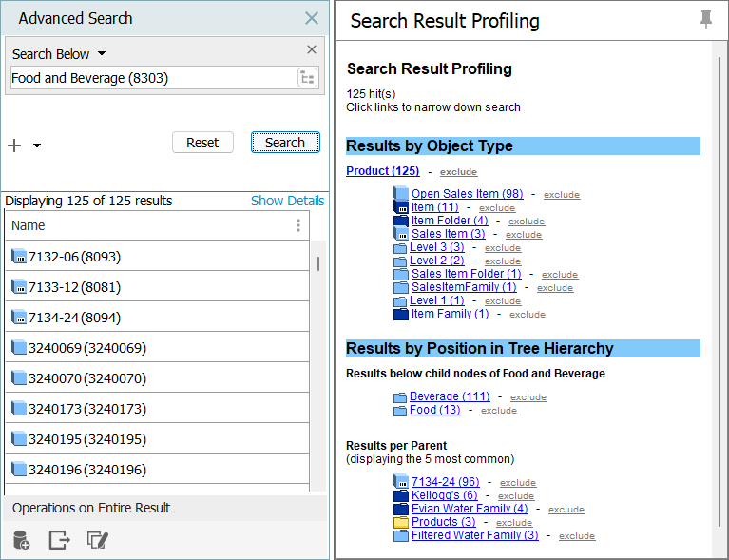
Task: Narrow results to Open Sales Item (98)
Action: [x=467, y=194]
